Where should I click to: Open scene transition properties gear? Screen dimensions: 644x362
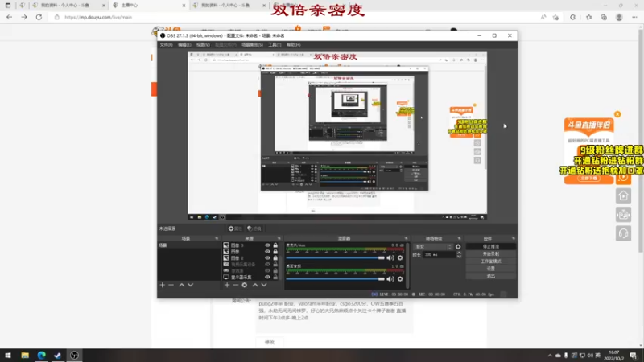[458, 247]
